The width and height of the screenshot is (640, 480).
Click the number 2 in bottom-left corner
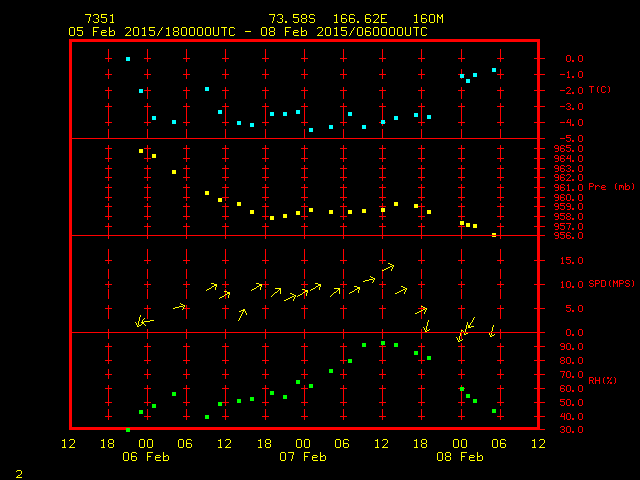pos(18,473)
